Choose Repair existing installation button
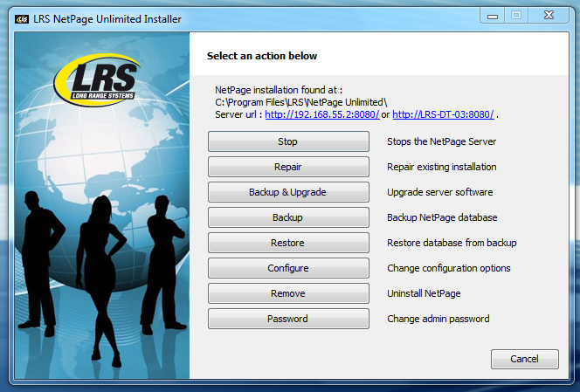Screen dimensions: 580x392 tap(288, 167)
